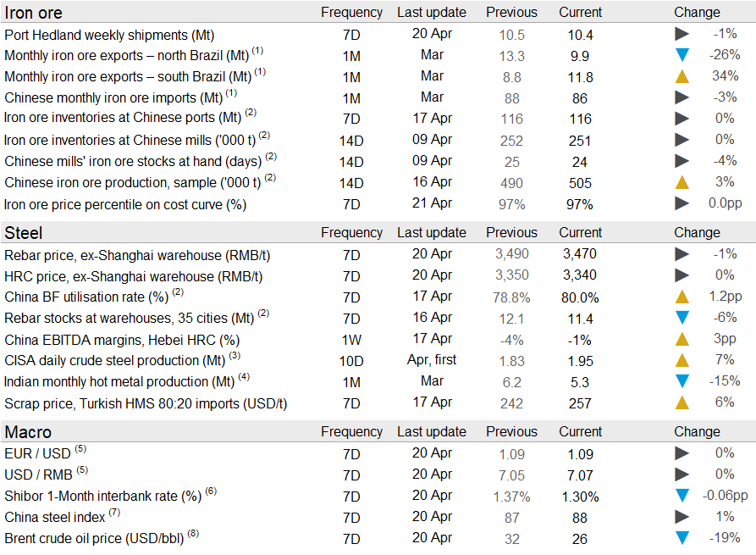Click the gold up arrow for south Brazil exports

[682, 76]
